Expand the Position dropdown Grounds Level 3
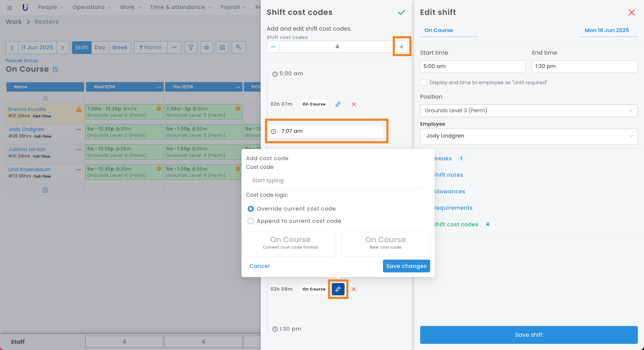 (529, 111)
